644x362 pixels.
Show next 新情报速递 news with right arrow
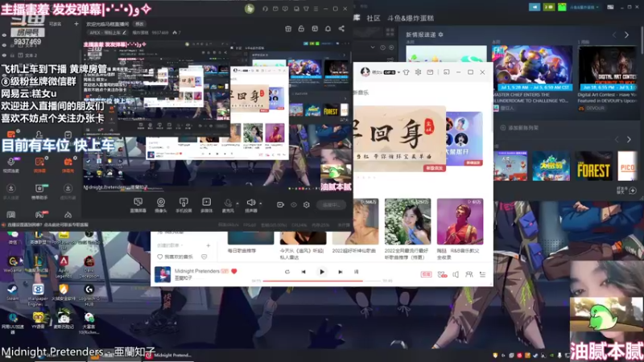[627, 35]
